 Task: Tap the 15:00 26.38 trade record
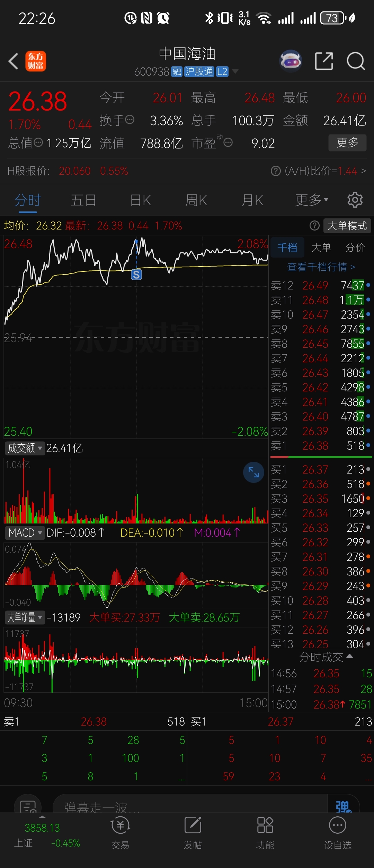click(321, 704)
